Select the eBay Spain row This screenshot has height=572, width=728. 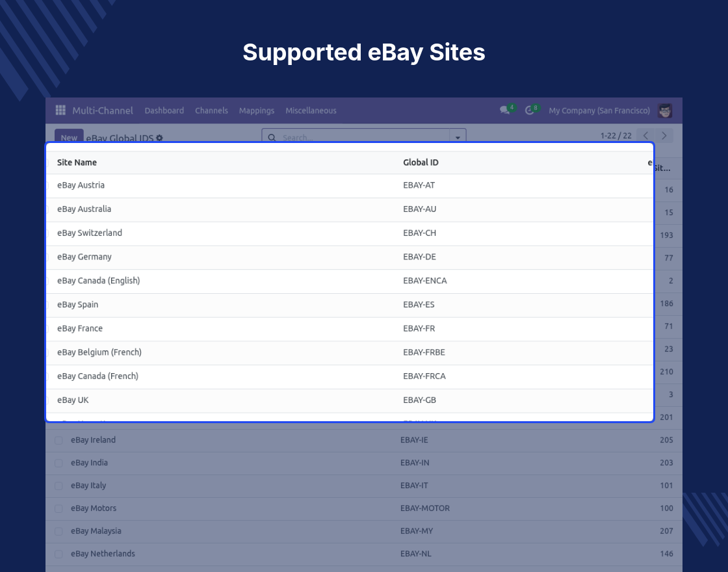coord(350,305)
